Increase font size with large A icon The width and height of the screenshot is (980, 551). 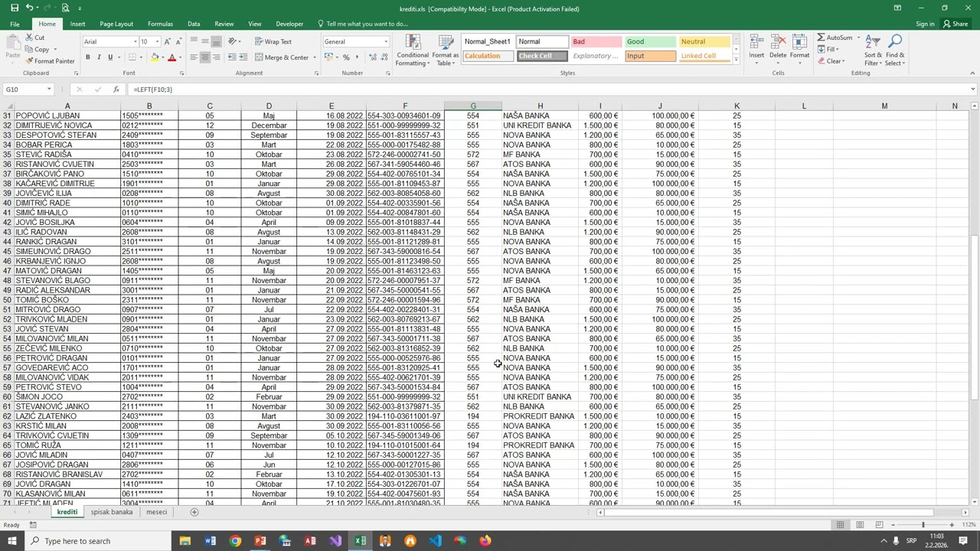[168, 41]
